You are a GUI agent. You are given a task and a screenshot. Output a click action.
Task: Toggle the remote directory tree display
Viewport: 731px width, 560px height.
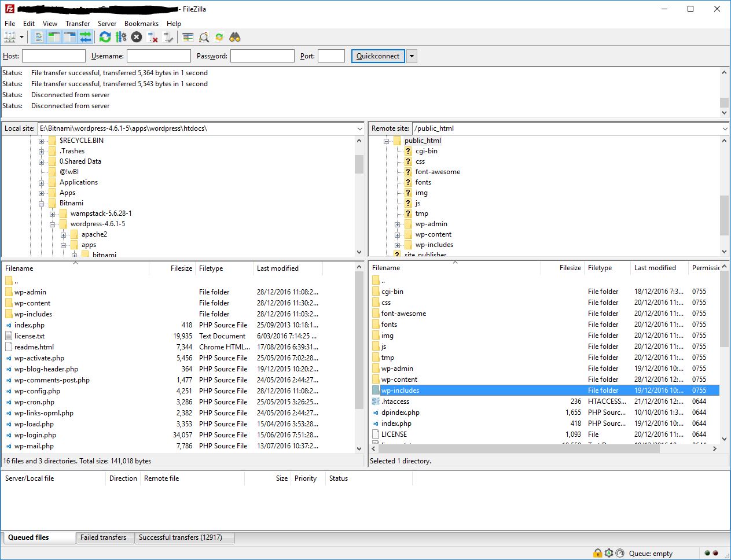point(69,37)
